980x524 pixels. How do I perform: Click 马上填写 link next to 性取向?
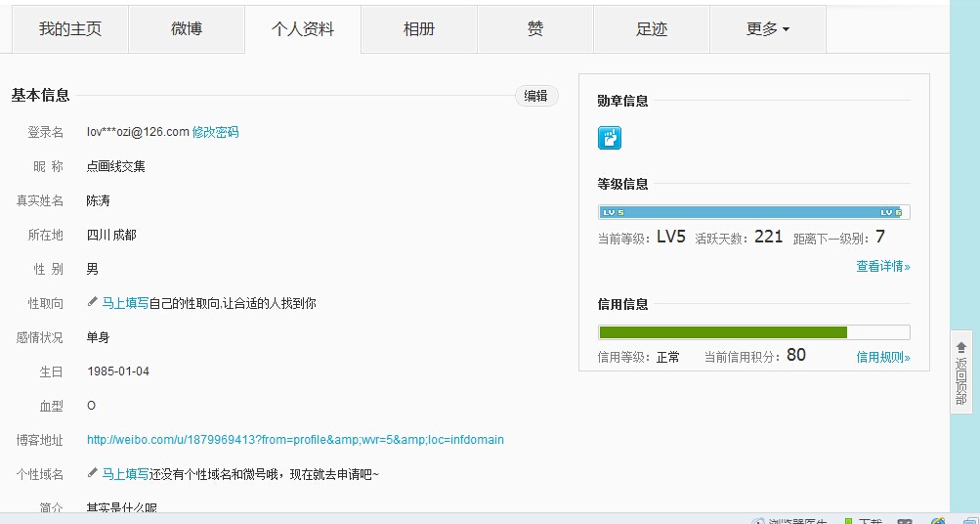pyautogui.click(x=125, y=303)
